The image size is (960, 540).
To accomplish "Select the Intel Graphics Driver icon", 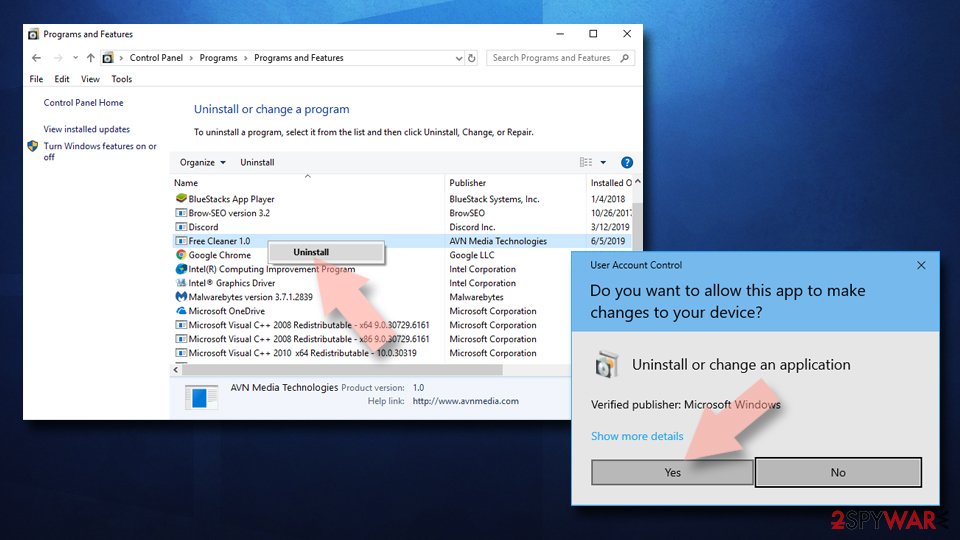I will (181, 283).
